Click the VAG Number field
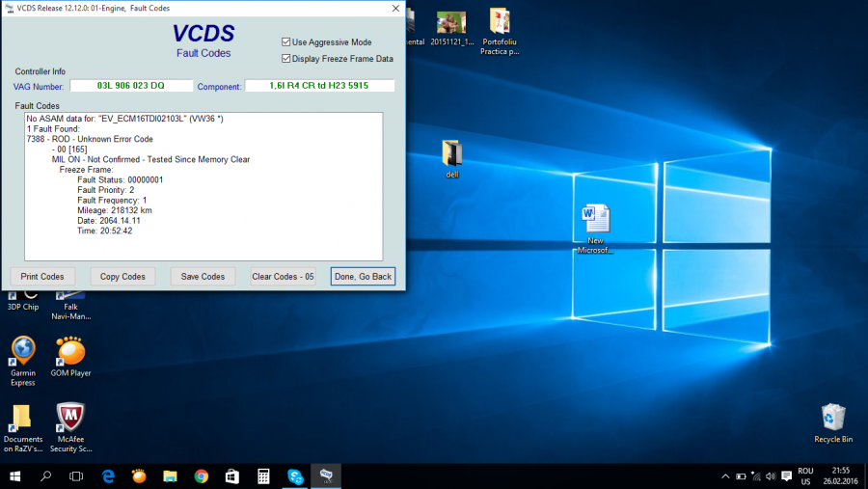Screen dimensions: 868x489 point(131,86)
